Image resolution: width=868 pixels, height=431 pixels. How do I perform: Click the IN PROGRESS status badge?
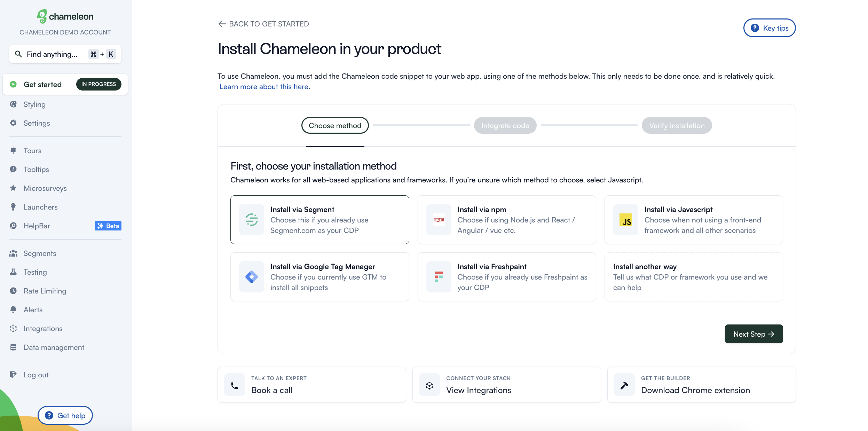[x=98, y=84]
